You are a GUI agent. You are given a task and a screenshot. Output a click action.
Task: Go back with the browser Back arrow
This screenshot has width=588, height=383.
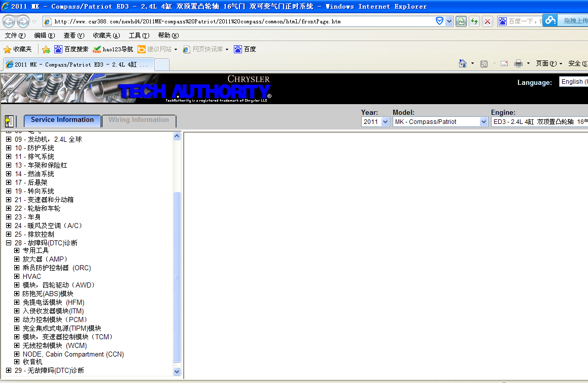pyautogui.click(x=9, y=21)
